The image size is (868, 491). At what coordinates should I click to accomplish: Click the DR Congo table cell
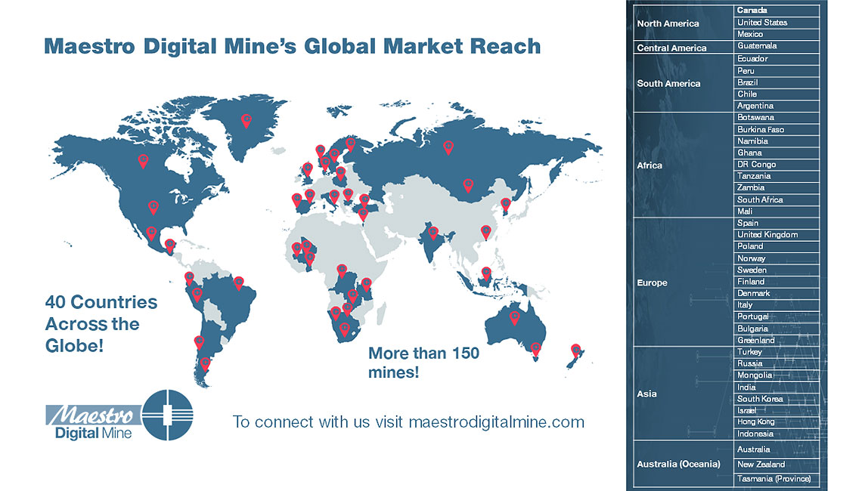coord(777,164)
